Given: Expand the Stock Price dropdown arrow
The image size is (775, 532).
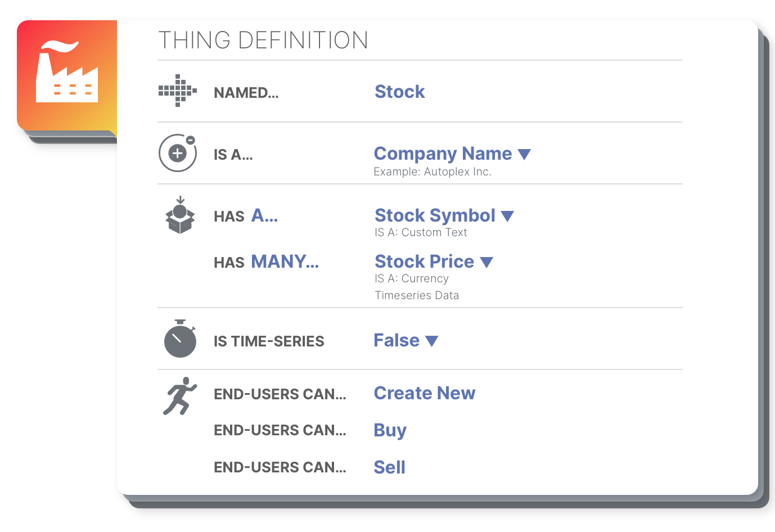Looking at the screenshot, I should click(486, 262).
